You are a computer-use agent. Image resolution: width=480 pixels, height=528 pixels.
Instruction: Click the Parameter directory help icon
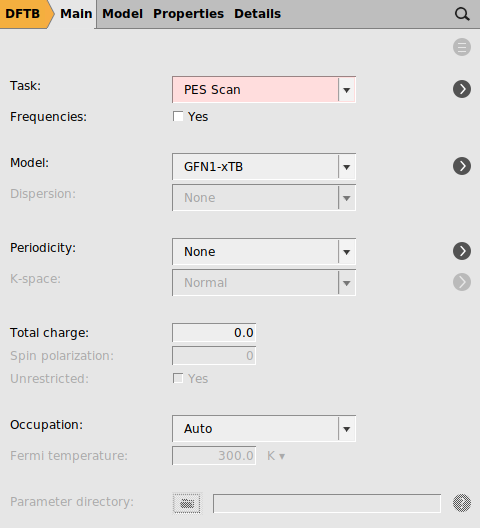point(462,503)
